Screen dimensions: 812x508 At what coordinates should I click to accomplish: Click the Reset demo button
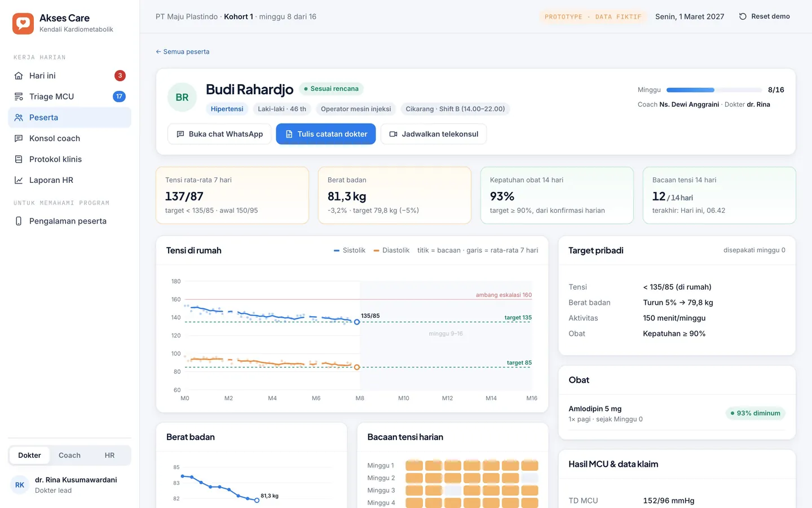point(765,16)
